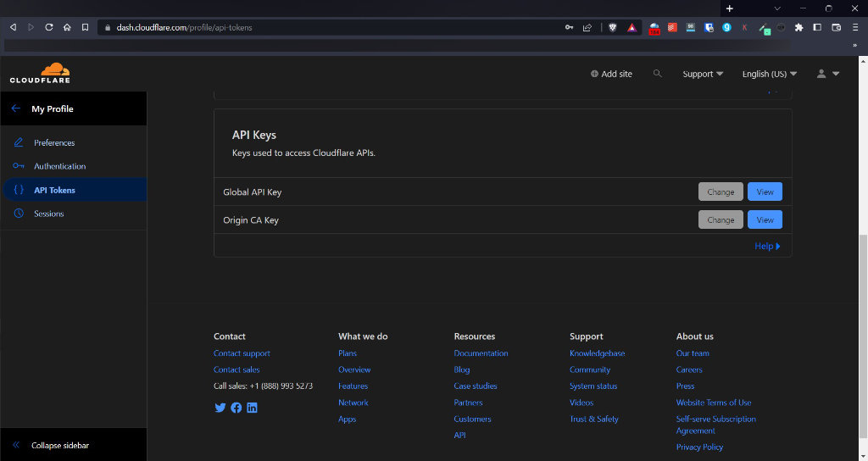Go to browser home icon

click(67, 27)
